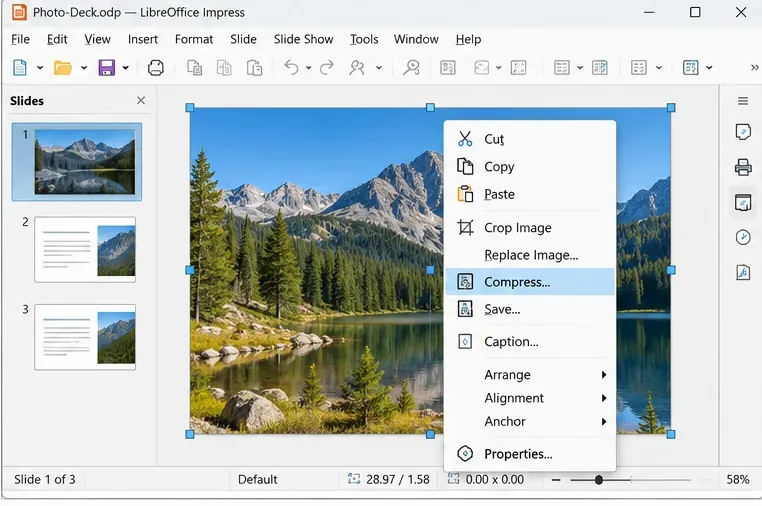Image resolution: width=762 pixels, height=506 pixels.
Task: Expand the dropdown arrow after the image icon
Action: pyautogui.click(x=499, y=68)
